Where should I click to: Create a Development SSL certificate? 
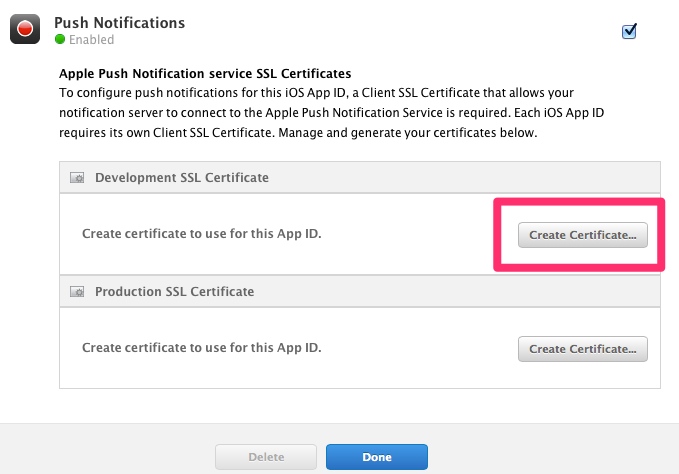(x=582, y=235)
